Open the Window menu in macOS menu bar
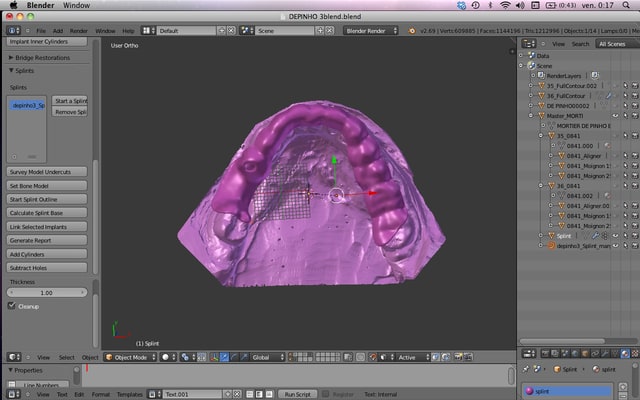Screen dimensions: 640x400 76,5
